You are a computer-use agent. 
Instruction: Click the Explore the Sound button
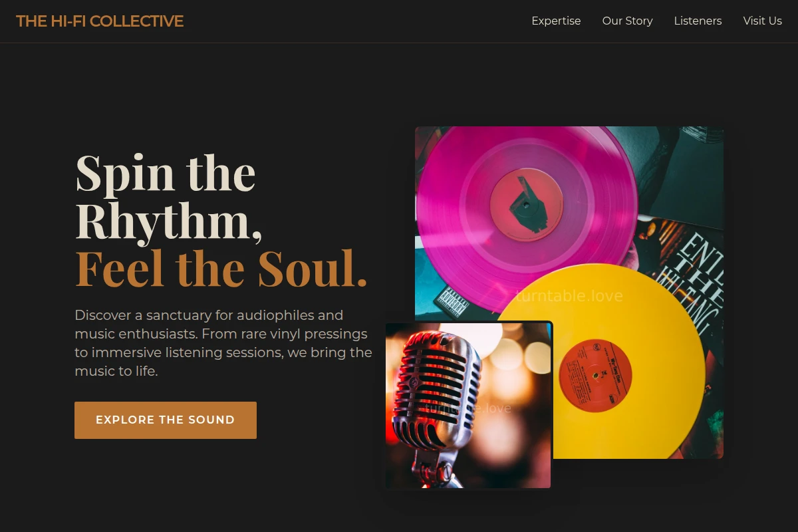(166, 420)
